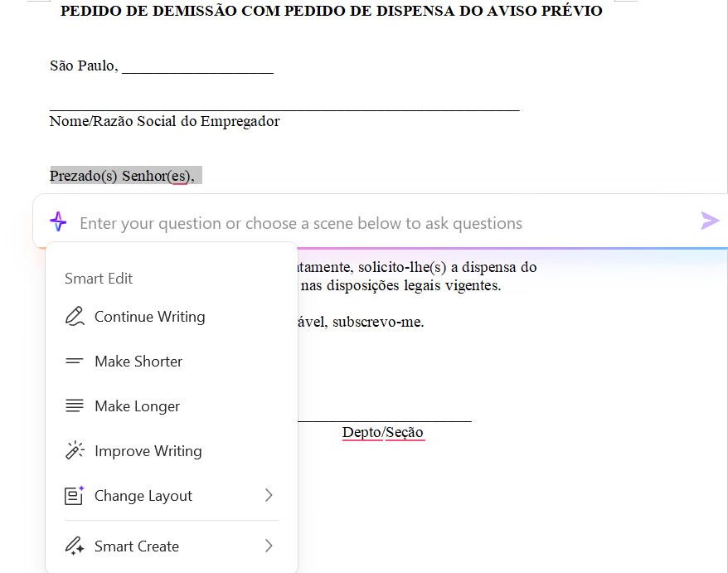The width and height of the screenshot is (728, 573).
Task: Select the Improve Writing magic wand icon
Action: click(75, 450)
